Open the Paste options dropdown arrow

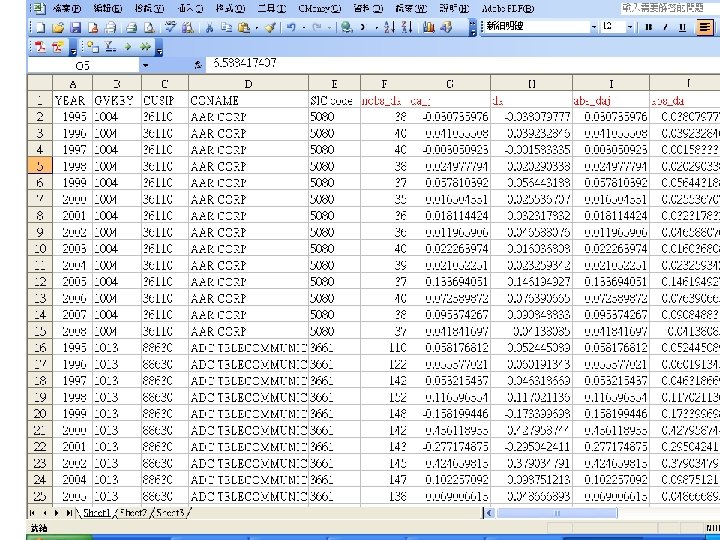pos(256,28)
